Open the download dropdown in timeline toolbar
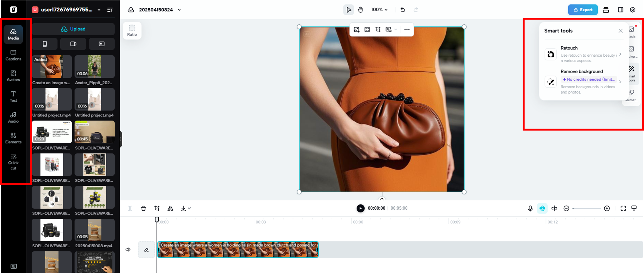Viewport: 644px width, 273px height. point(186,208)
